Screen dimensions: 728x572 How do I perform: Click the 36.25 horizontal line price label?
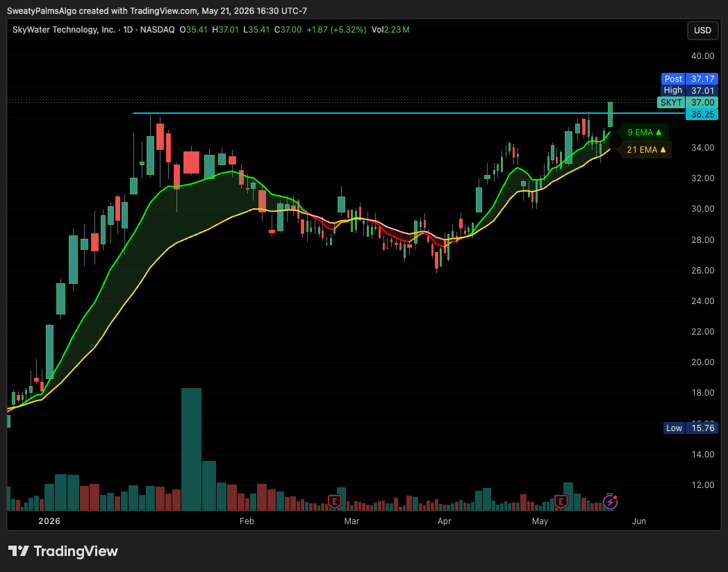[702, 114]
